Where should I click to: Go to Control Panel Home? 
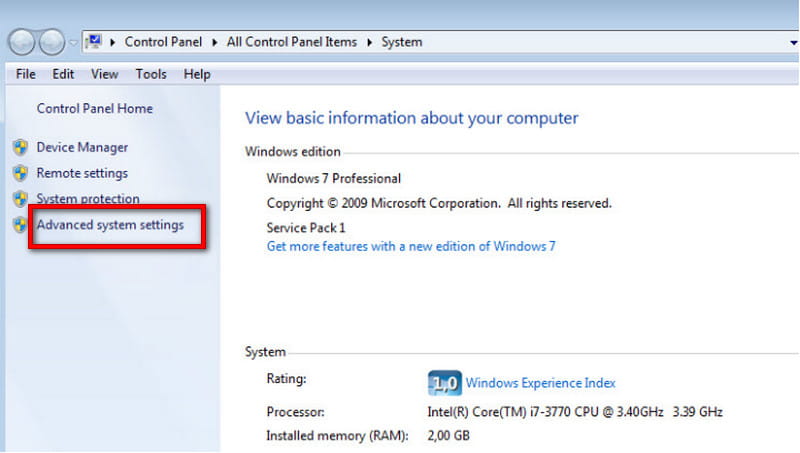94,108
